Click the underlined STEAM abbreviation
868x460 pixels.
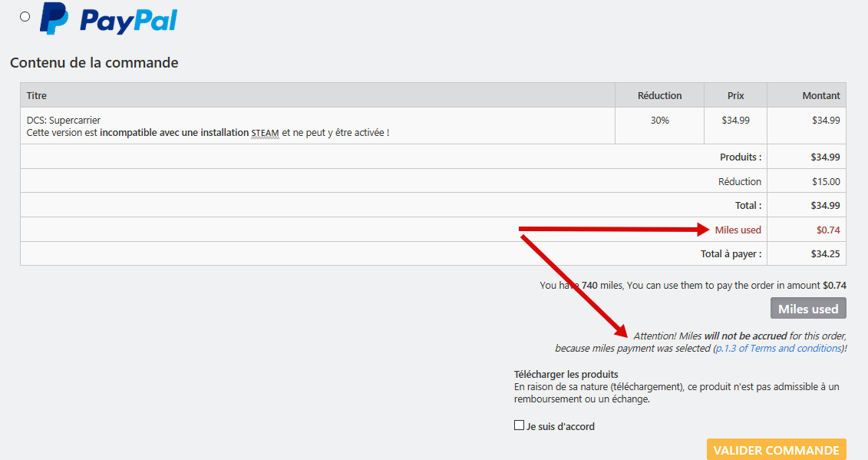265,133
